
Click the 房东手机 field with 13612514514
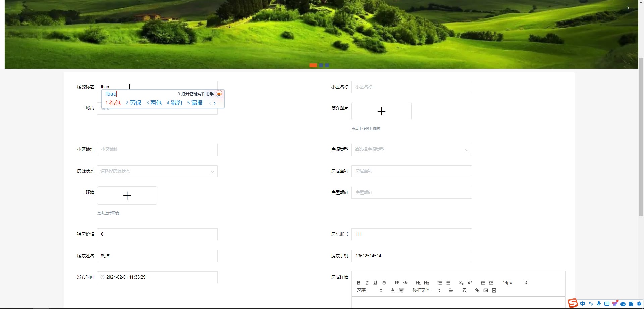tap(411, 256)
